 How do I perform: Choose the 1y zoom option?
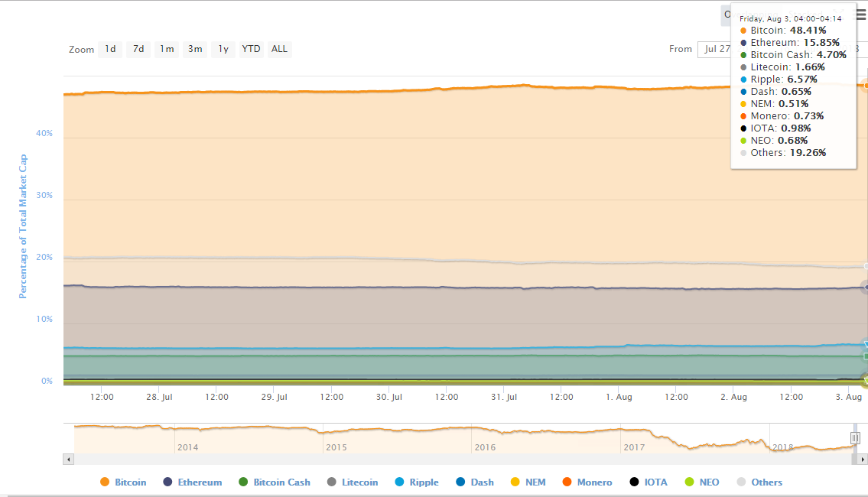coord(223,49)
